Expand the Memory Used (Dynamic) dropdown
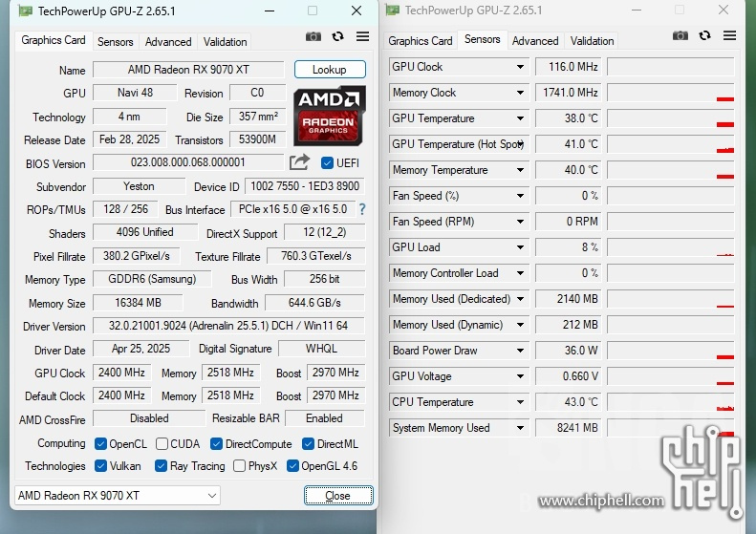 pos(520,325)
